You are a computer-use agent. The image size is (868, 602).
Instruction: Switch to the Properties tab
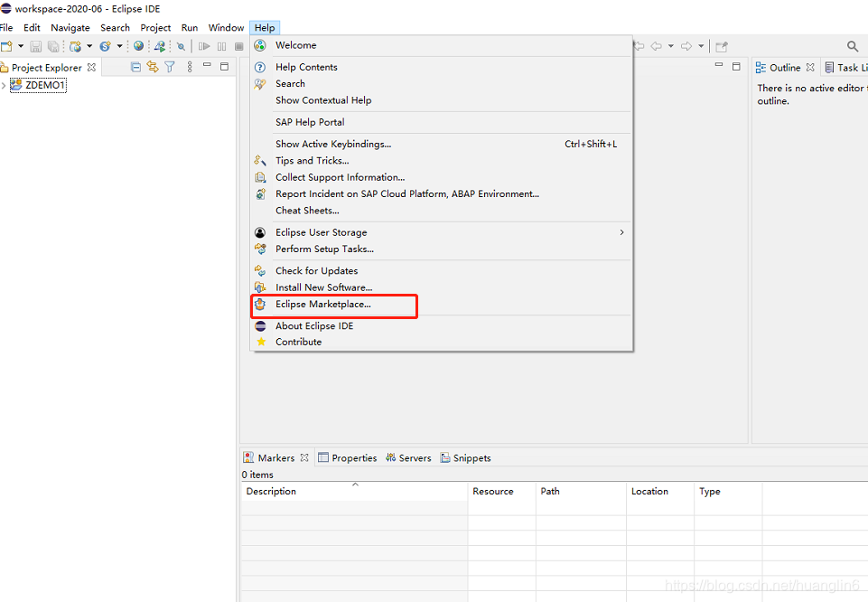point(348,458)
